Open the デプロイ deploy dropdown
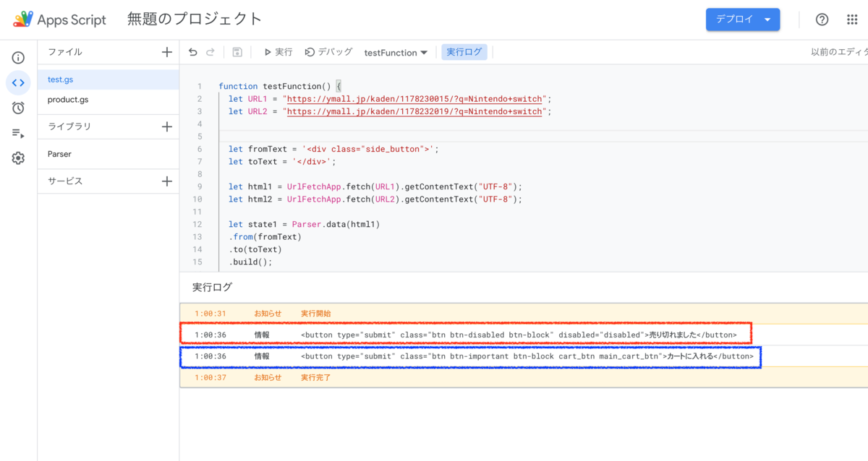This screenshot has width=868, height=461. click(743, 20)
